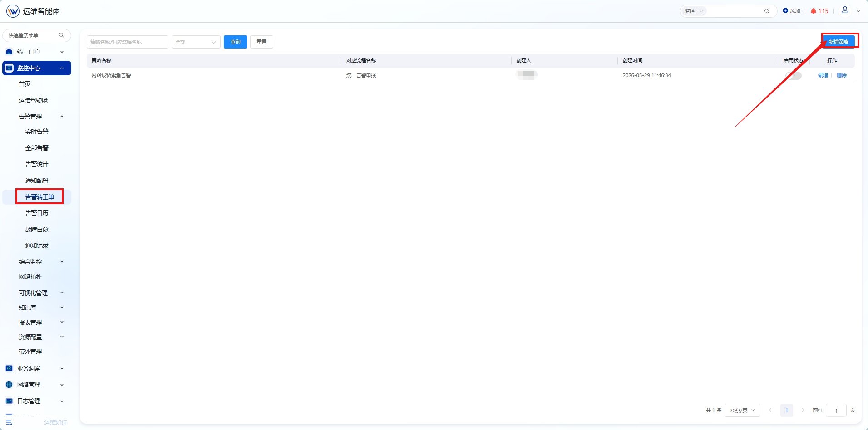Open the 监控 search scope dropdown
Viewport: 868px width, 430px height.
click(x=694, y=11)
